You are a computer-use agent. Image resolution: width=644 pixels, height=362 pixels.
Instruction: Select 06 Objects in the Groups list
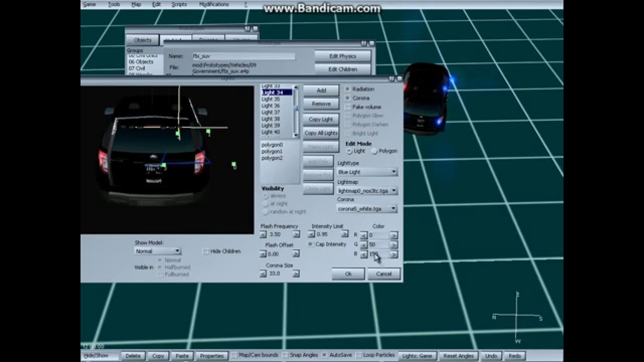[141, 62]
